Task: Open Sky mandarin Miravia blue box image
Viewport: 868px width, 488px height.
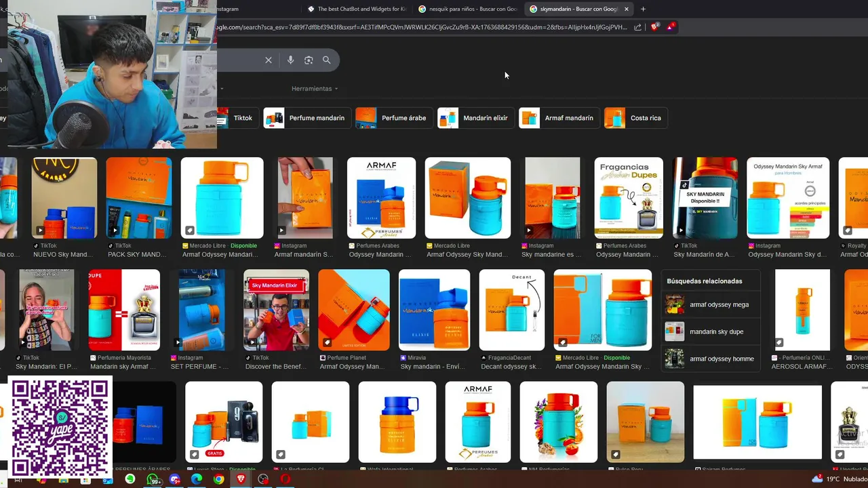Action: (x=434, y=310)
